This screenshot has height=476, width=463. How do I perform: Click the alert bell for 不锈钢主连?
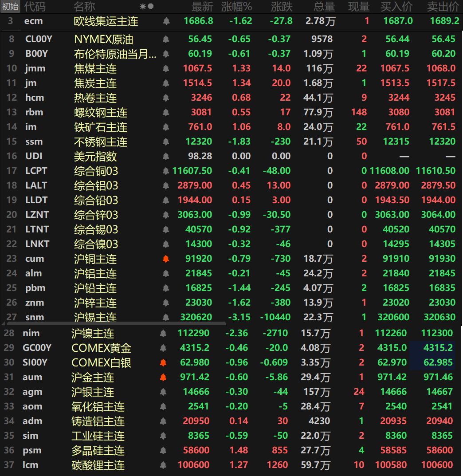(166, 142)
